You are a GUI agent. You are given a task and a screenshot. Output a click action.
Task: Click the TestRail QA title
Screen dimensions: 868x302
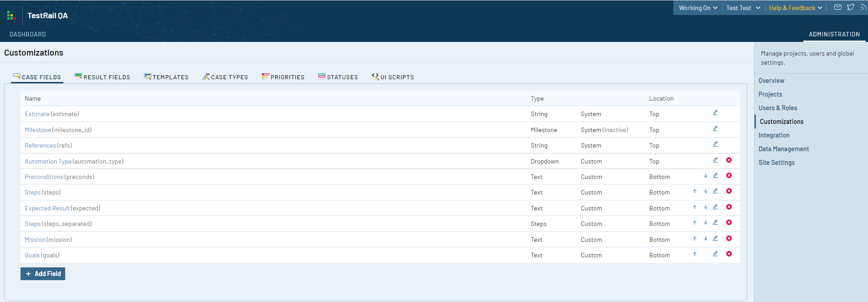pyautogui.click(x=47, y=15)
